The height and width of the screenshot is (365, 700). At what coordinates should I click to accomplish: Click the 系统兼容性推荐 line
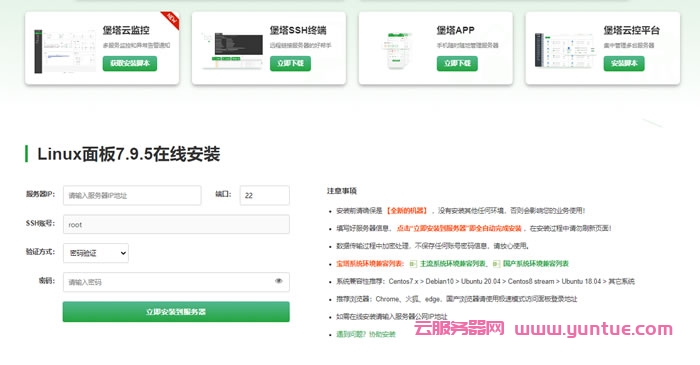[x=485, y=281]
